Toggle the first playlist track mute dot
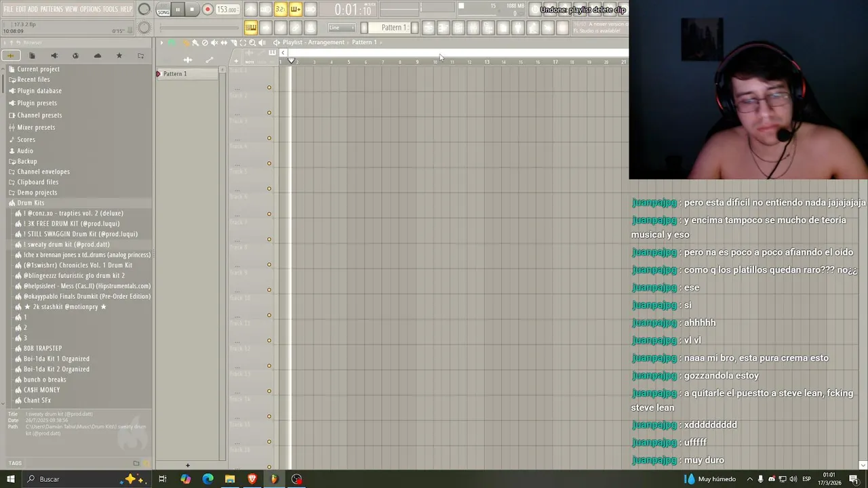 tap(269, 87)
